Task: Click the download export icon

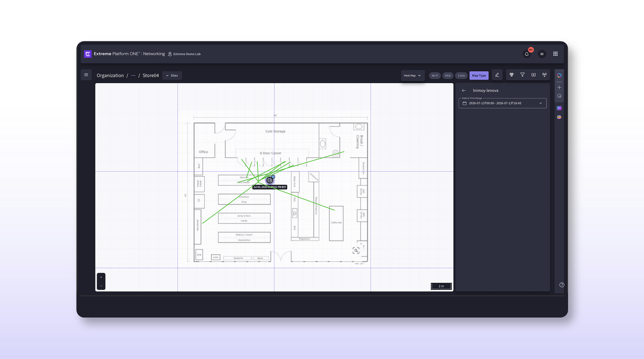Action: [533, 75]
